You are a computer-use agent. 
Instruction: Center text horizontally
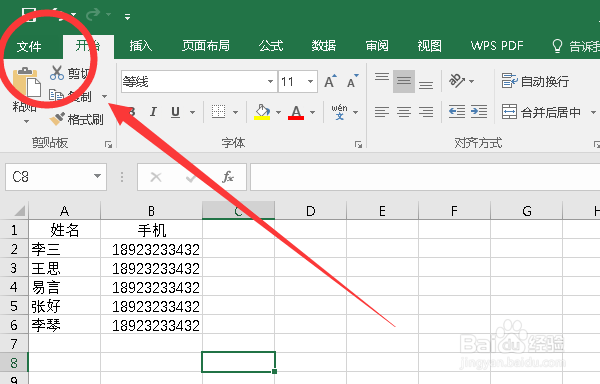(404, 112)
